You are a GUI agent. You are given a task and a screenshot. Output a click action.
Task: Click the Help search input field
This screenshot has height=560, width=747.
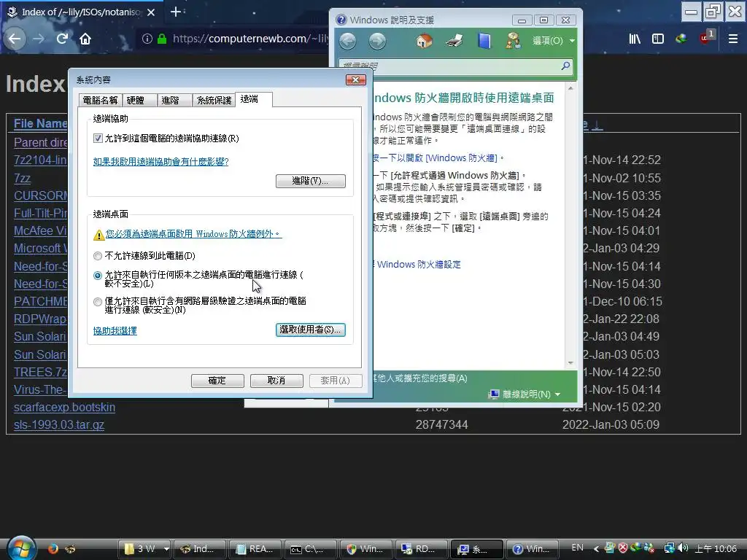[450, 66]
